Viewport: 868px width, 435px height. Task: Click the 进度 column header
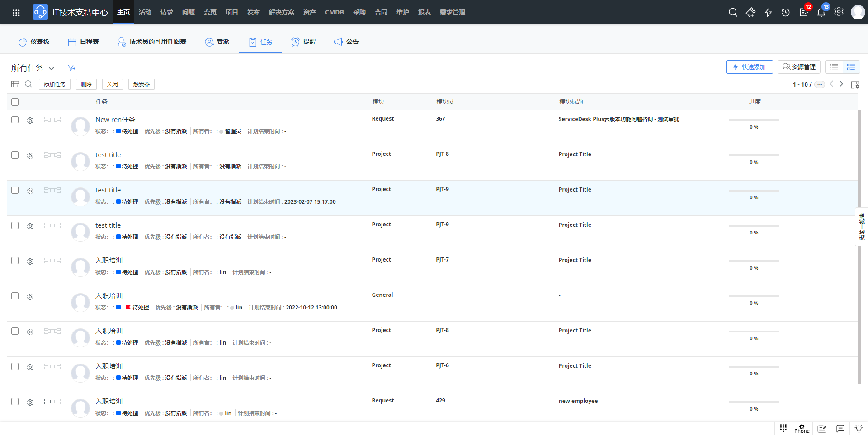coord(755,102)
